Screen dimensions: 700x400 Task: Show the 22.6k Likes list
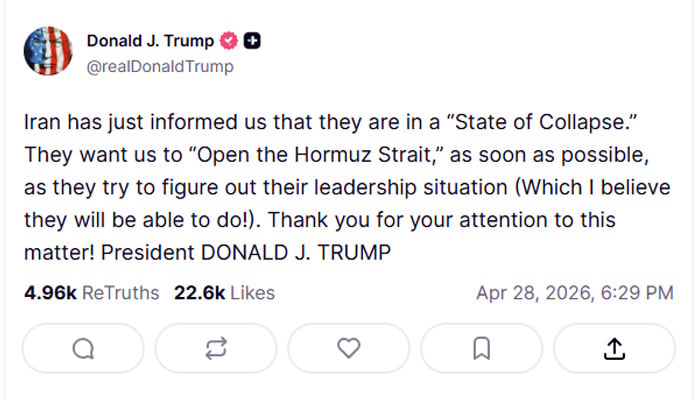tap(224, 293)
